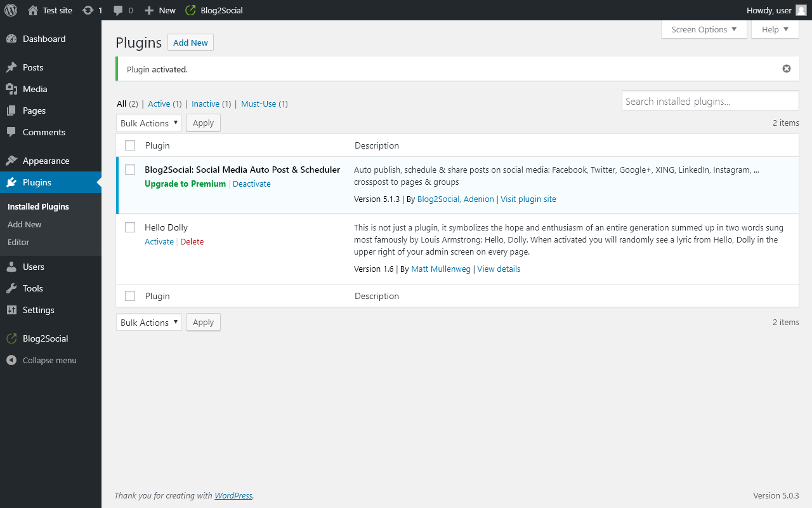This screenshot has height=508, width=812.
Task: Click the Blog2Social sidebar icon
Action: (x=11, y=338)
